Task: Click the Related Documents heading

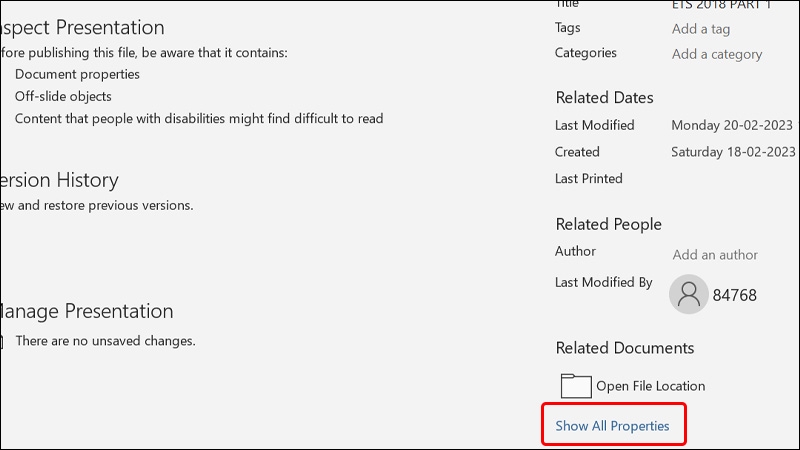Action: 624,348
